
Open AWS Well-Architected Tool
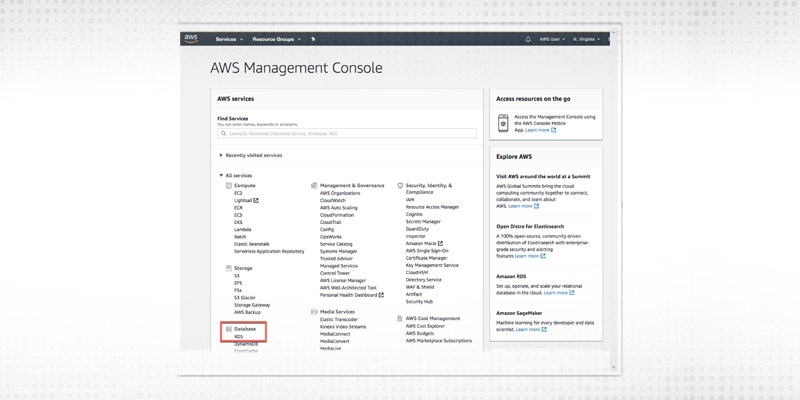click(348, 288)
